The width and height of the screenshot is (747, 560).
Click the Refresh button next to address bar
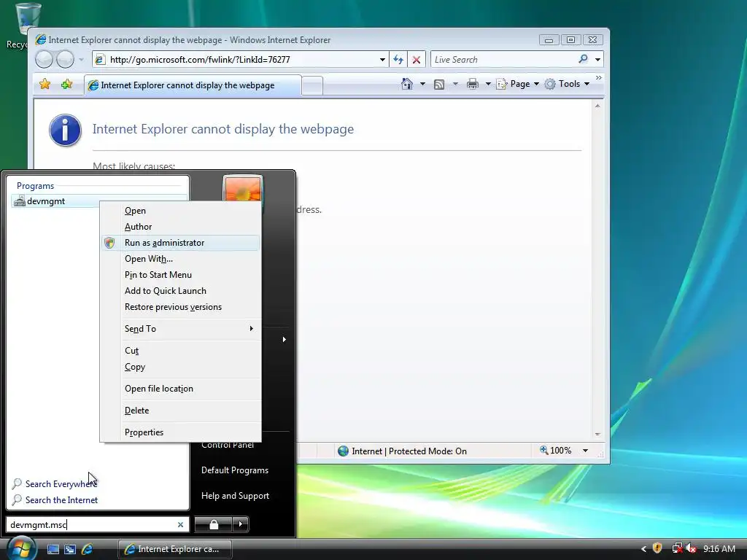pyautogui.click(x=398, y=60)
